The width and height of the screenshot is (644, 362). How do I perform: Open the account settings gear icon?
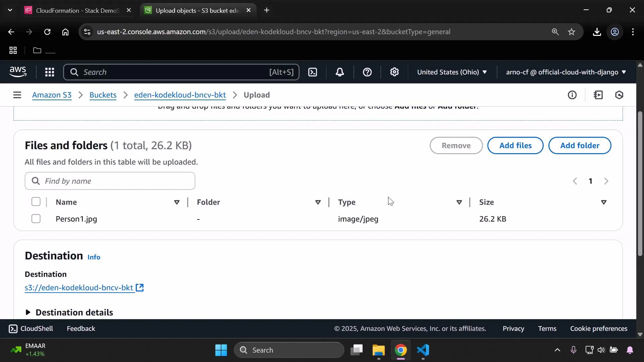pos(394,72)
